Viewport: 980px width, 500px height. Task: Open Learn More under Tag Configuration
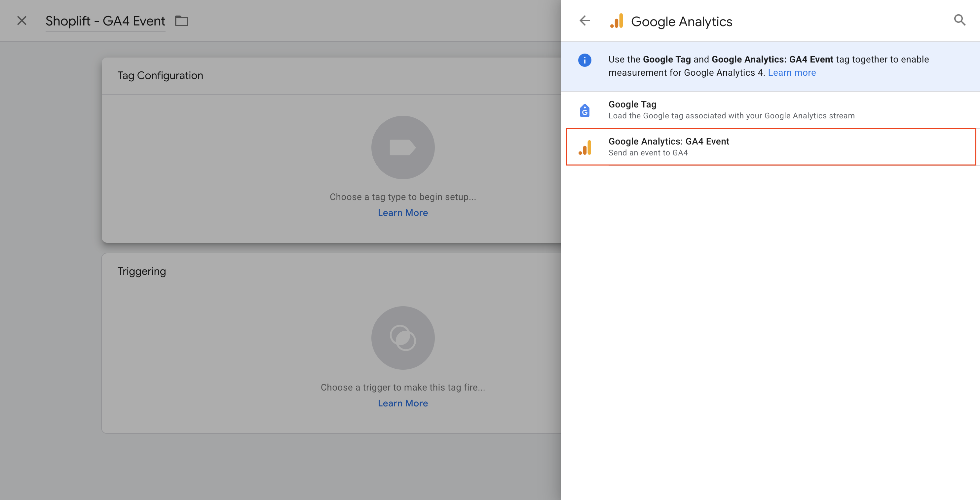(402, 213)
